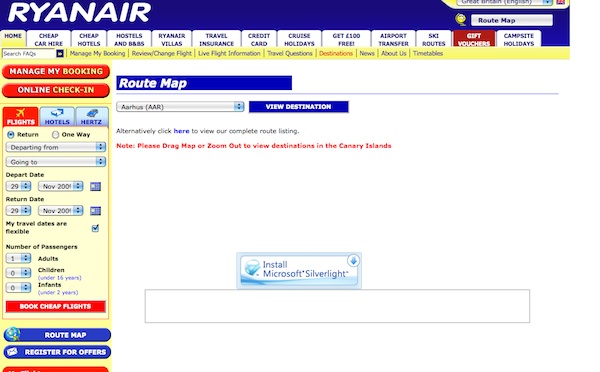This screenshot has height=372, width=600.
Task: Toggle My travel dates are flexible checkbox
Action: tap(95, 228)
